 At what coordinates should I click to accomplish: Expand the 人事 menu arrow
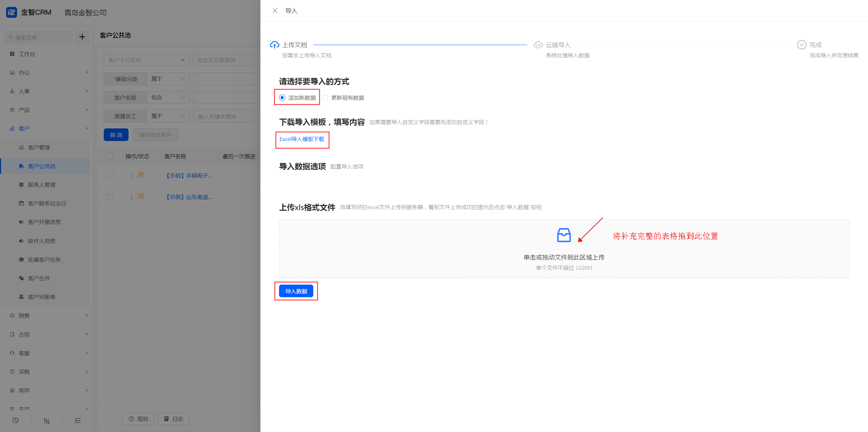pos(87,91)
